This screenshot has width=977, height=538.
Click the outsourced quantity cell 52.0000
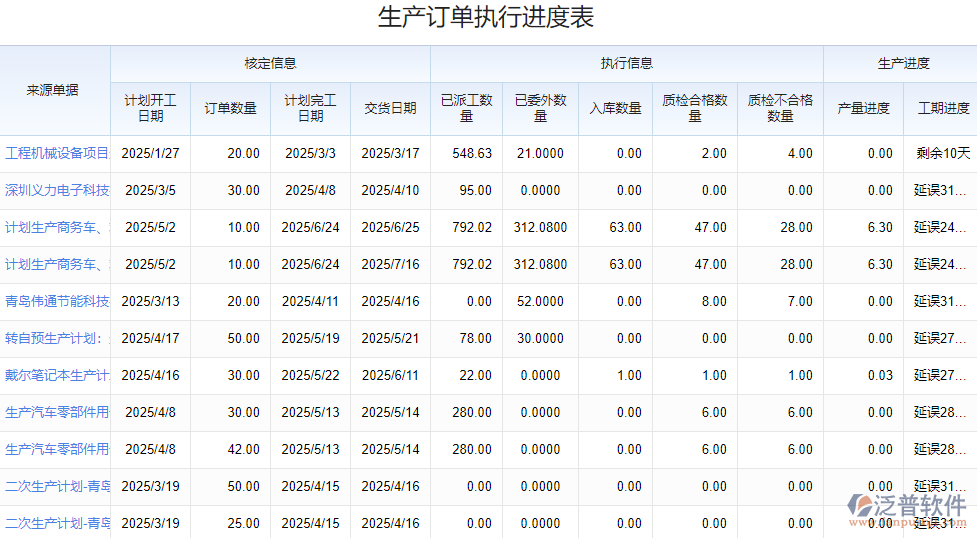[x=540, y=301]
